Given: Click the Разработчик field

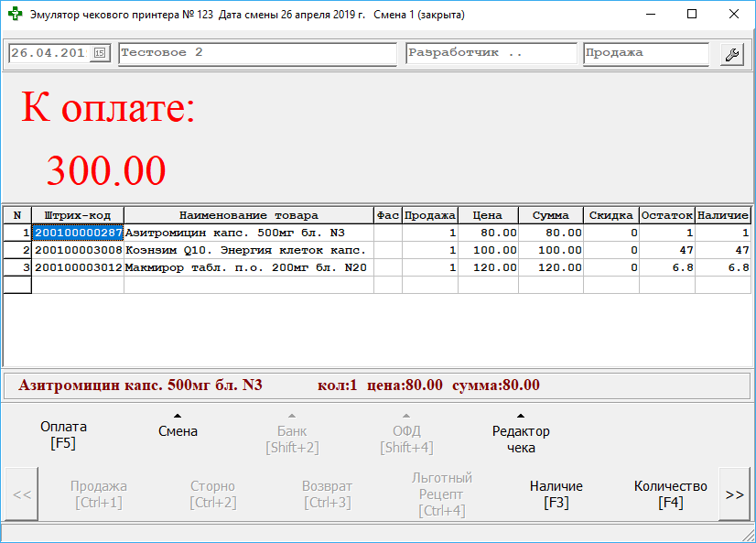Looking at the screenshot, I should pos(491,54).
